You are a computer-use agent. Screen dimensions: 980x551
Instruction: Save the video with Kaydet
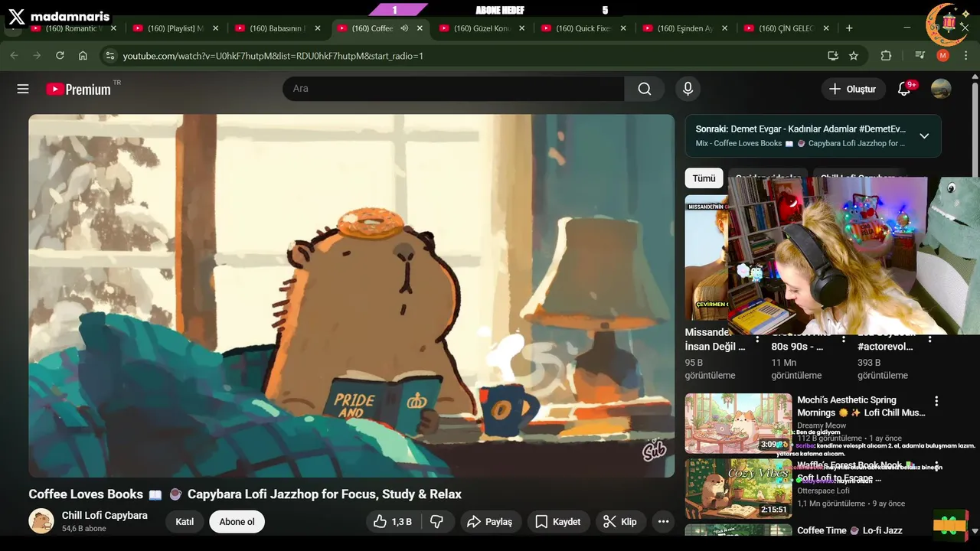[557, 522]
